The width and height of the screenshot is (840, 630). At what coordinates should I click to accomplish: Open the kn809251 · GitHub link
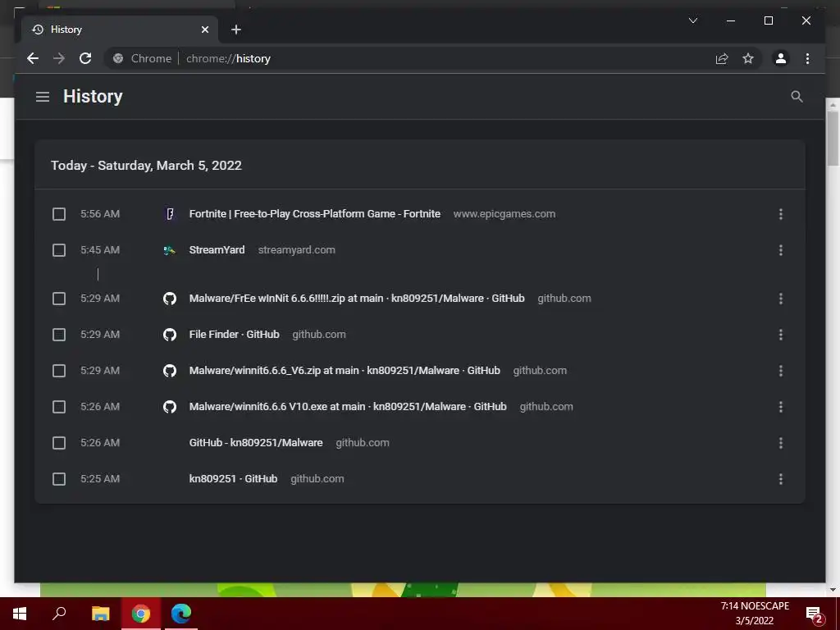[233, 479]
